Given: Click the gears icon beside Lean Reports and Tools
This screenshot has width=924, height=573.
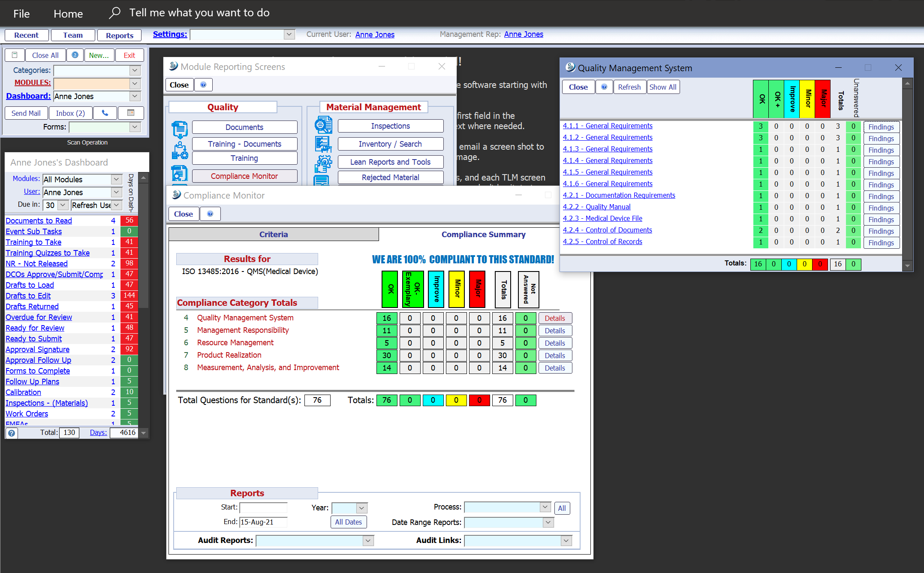Looking at the screenshot, I should pyautogui.click(x=324, y=162).
